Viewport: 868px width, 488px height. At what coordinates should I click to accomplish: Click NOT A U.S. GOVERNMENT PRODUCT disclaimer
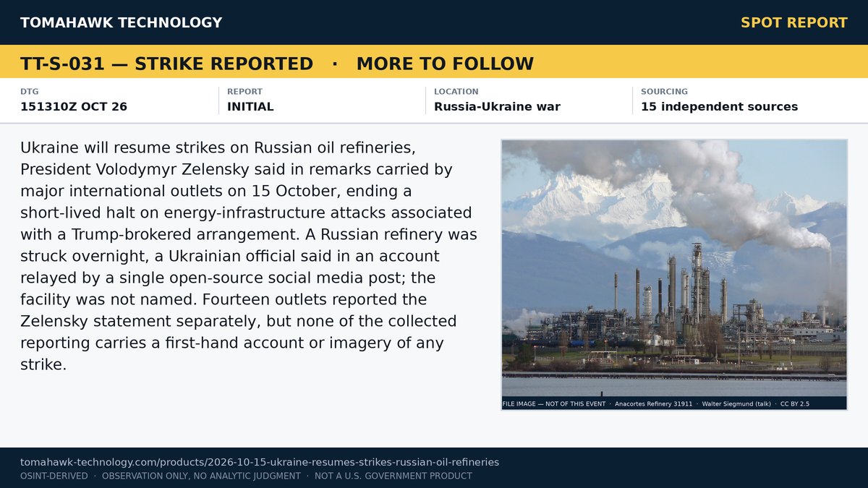pyautogui.click(x=393, y=476)
